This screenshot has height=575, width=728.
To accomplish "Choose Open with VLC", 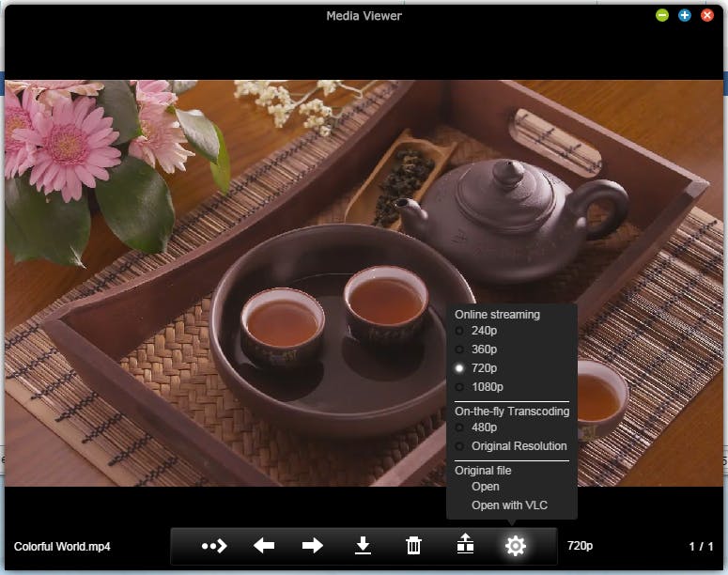I will (509, 505).
